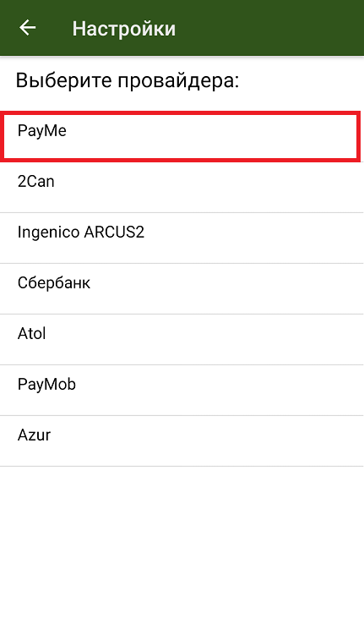Click the Atol text label
The width and height of the screenshot is (364, 624).
click(32, 333)
